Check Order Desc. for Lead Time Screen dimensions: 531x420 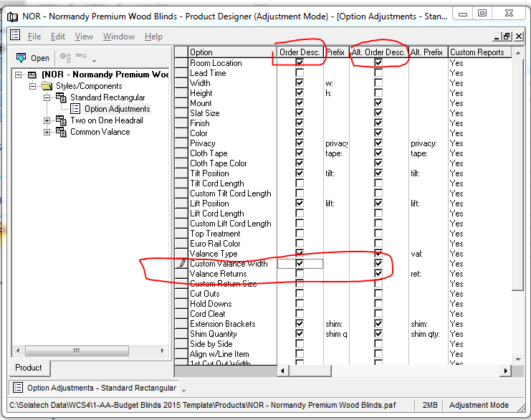pyautogui.click(x=300, y=72)
